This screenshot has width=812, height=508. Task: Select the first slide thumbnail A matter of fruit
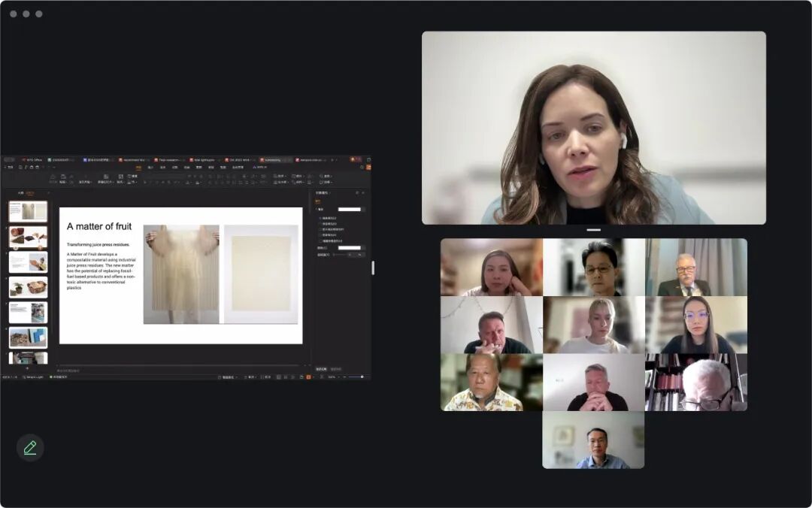[28, 212]
